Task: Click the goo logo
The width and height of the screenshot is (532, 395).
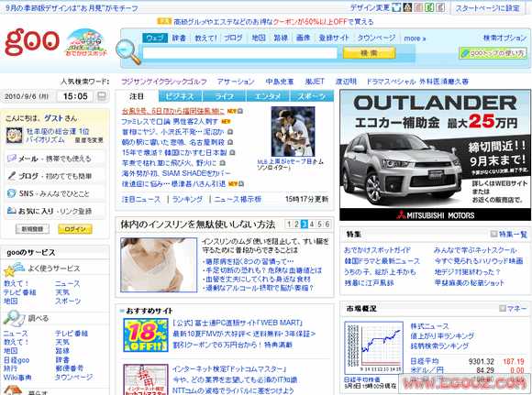Action: (x=32, y=42)
